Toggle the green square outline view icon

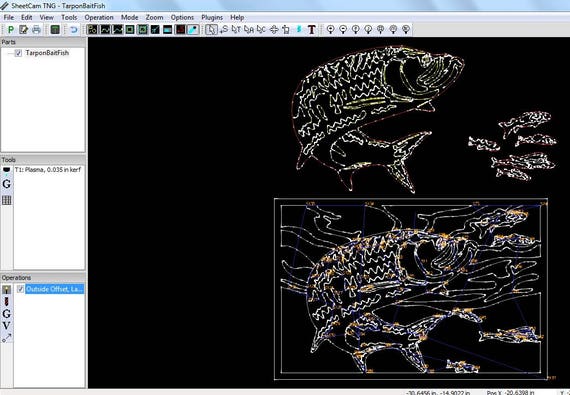click(130, 29)
